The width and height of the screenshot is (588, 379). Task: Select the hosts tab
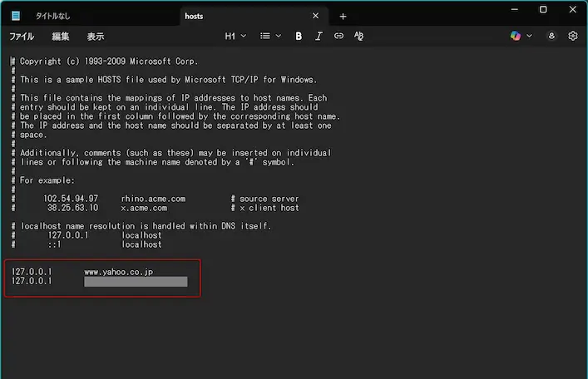pos(195,16)
